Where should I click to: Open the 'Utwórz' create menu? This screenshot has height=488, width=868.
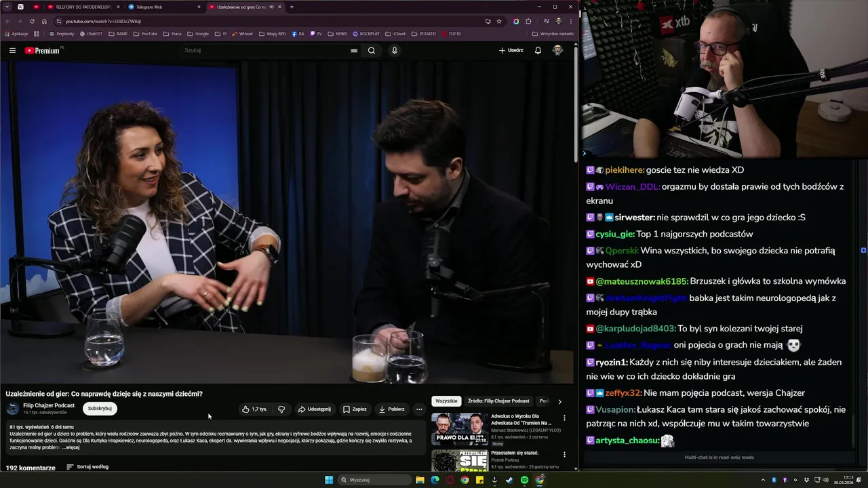point(511,50)
